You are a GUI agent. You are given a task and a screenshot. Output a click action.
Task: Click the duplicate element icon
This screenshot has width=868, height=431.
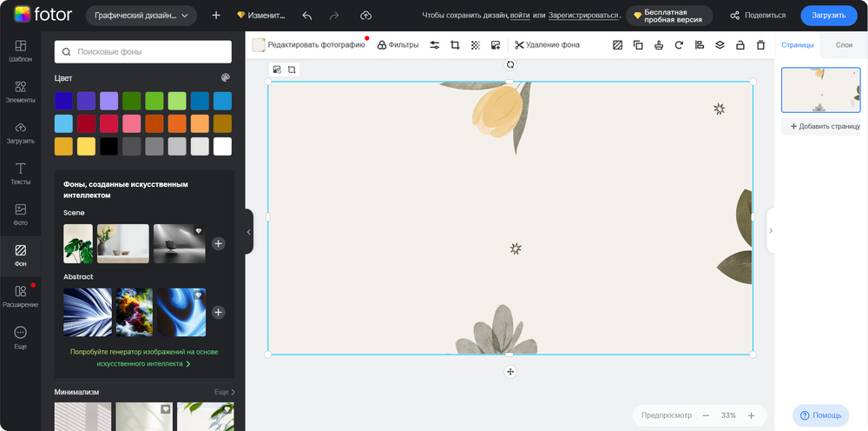tap(638, 45)
